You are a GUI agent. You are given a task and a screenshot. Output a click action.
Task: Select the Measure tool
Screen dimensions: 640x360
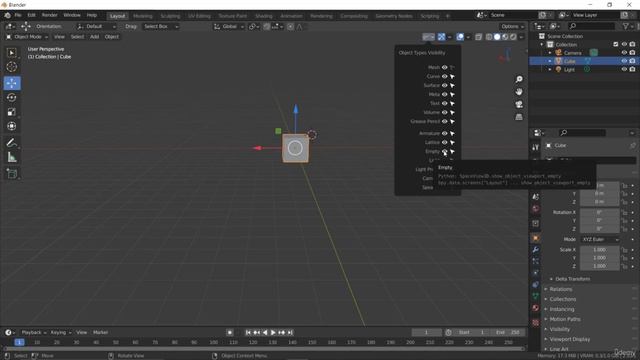[x=11, y=157]
